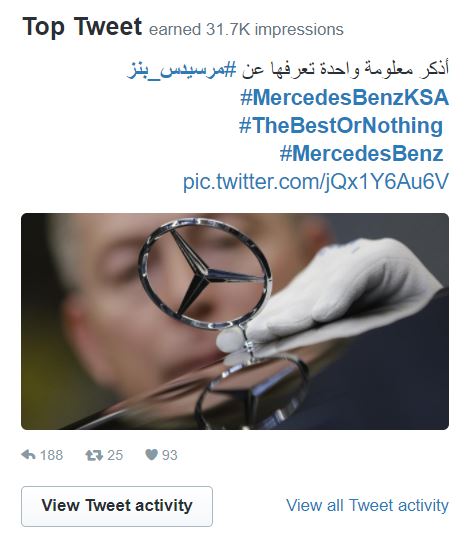Open the #TheBestOrNothing hashtag

coord(341,125)
